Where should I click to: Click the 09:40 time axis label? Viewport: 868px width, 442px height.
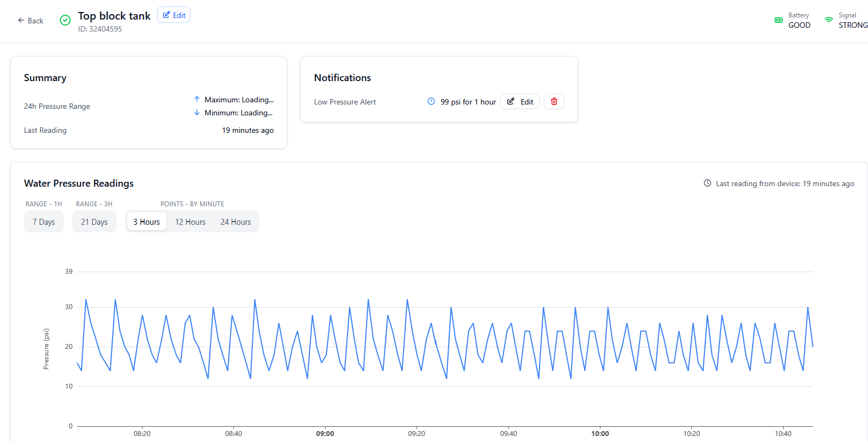[x=509, y=434]
